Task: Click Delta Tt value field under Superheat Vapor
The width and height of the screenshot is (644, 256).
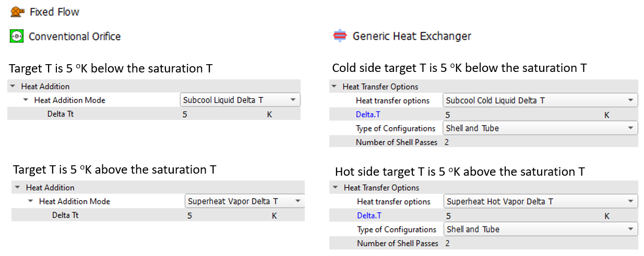Action: click(x=224, y=215)
